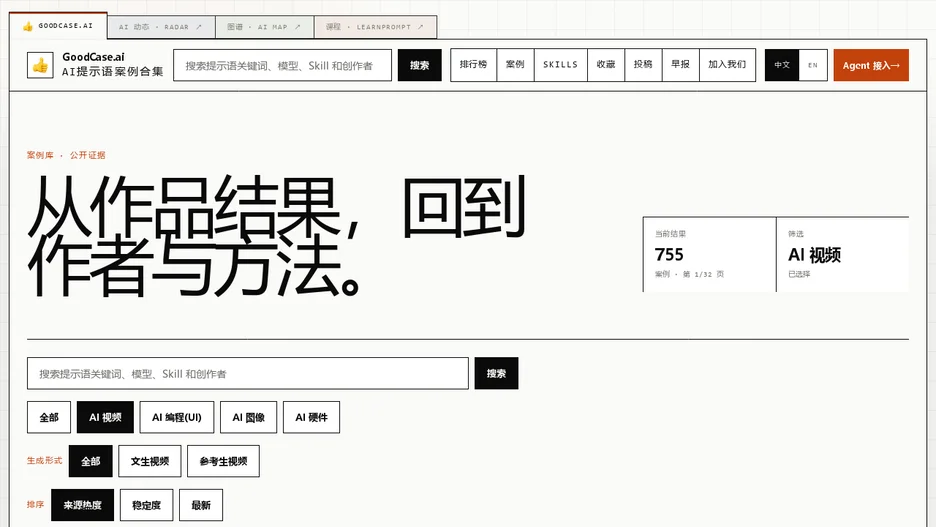Select the AI 编程(UI) category filter
The width and height of the screenshot is (936, 527).
pos(177,417)
